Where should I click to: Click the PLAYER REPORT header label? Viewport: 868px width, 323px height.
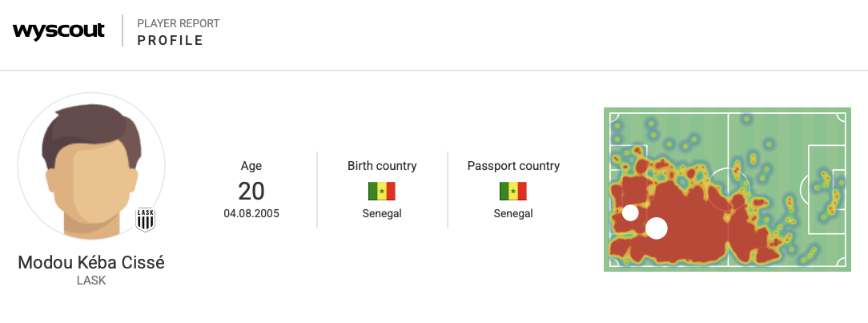[x=178, y=23]
